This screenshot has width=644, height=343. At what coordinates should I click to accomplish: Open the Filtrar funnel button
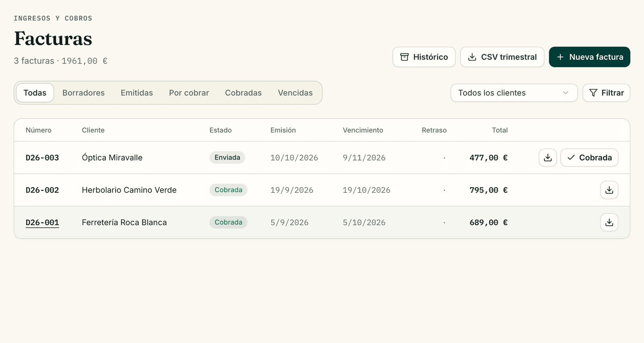[x=607, y=93]
